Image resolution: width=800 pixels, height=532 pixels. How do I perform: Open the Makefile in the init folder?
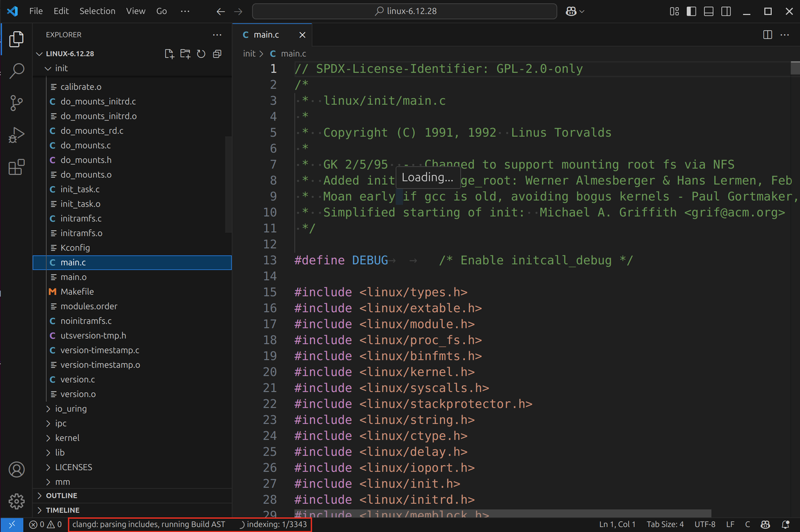point(132,292)
